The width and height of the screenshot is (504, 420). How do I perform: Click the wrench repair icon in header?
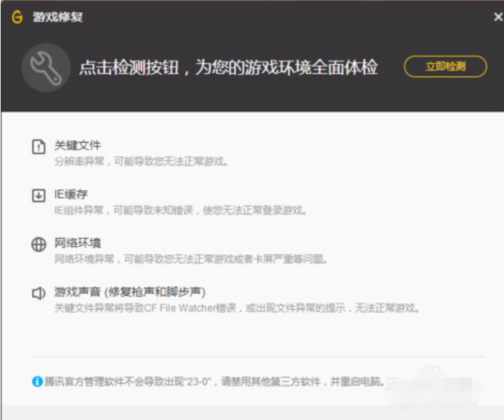click(x=46, y=68)
